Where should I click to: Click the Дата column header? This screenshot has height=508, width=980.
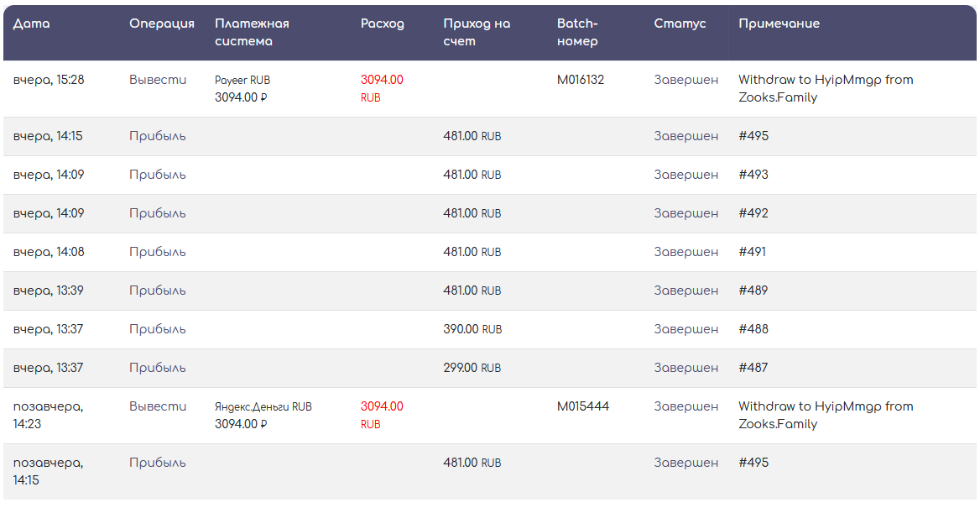32,24
